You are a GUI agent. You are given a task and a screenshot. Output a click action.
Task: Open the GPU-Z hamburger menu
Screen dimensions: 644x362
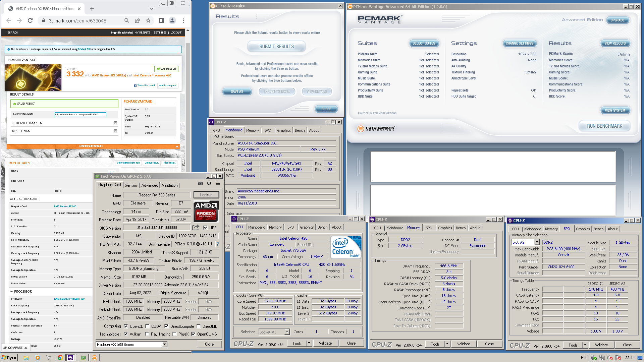point(218,183)
